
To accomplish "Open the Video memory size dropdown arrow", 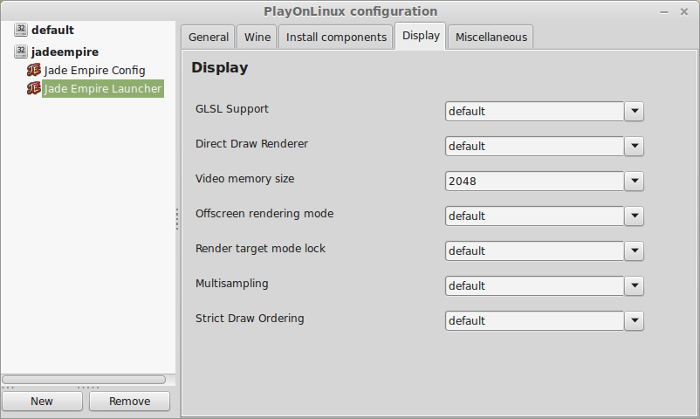I will [634, 181].
